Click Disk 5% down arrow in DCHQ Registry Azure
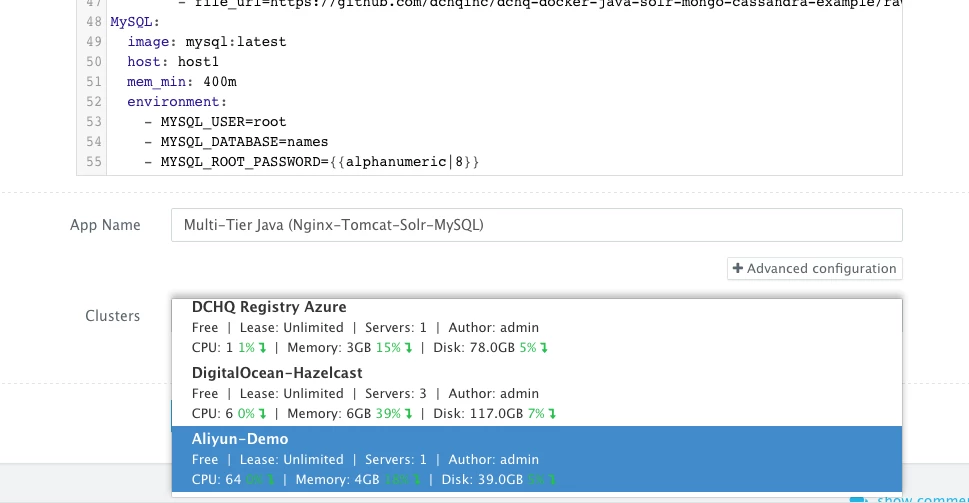The image size is (969, 503). click(544, 348)
